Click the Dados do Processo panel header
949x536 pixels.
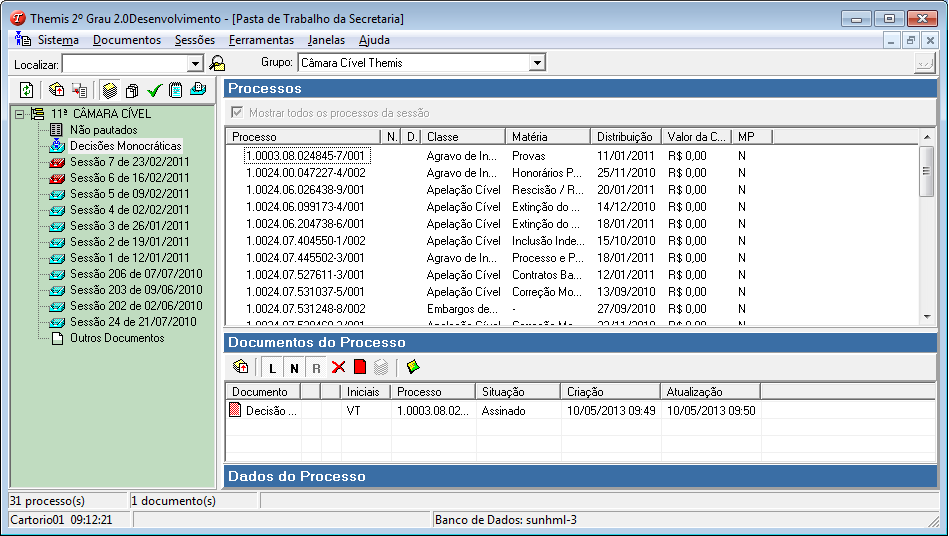pos(580,476)
